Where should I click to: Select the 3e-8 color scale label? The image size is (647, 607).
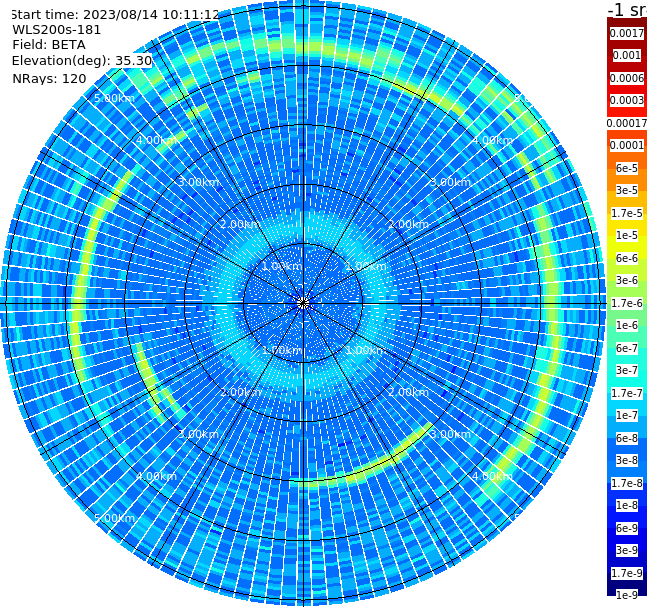[627, 460]
